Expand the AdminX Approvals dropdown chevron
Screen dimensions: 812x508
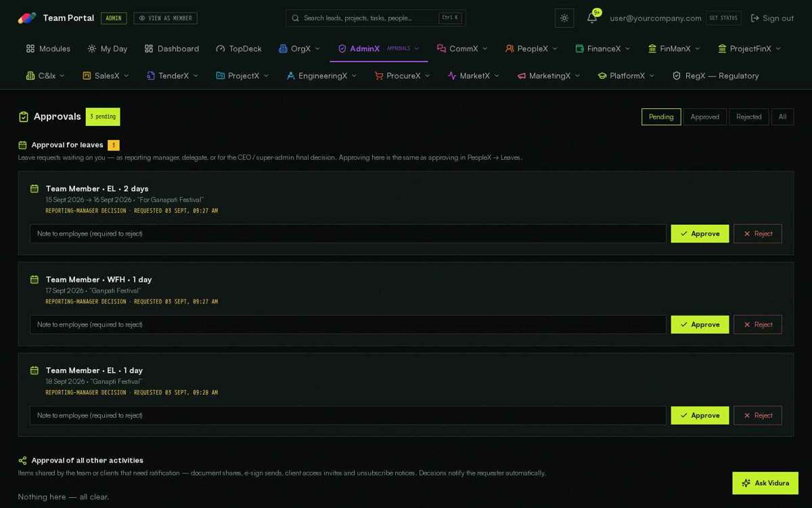click(x=417, y=49)
